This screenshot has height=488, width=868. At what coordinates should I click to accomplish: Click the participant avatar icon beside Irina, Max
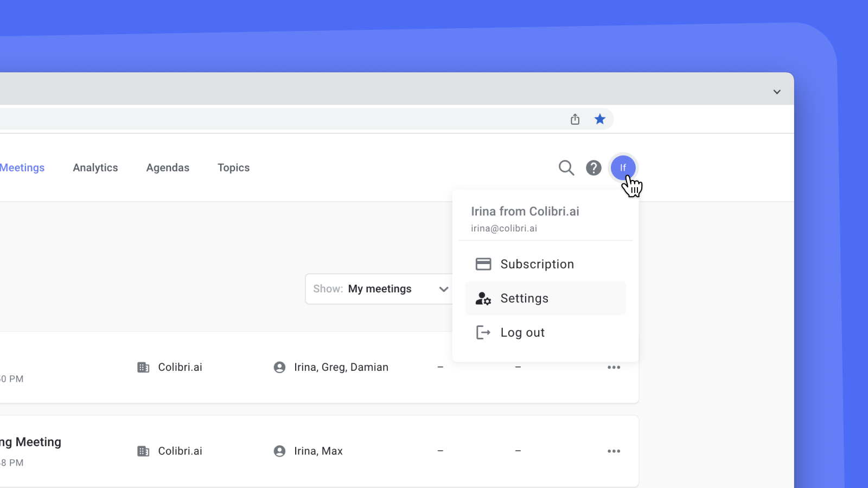tap(279, 451)
